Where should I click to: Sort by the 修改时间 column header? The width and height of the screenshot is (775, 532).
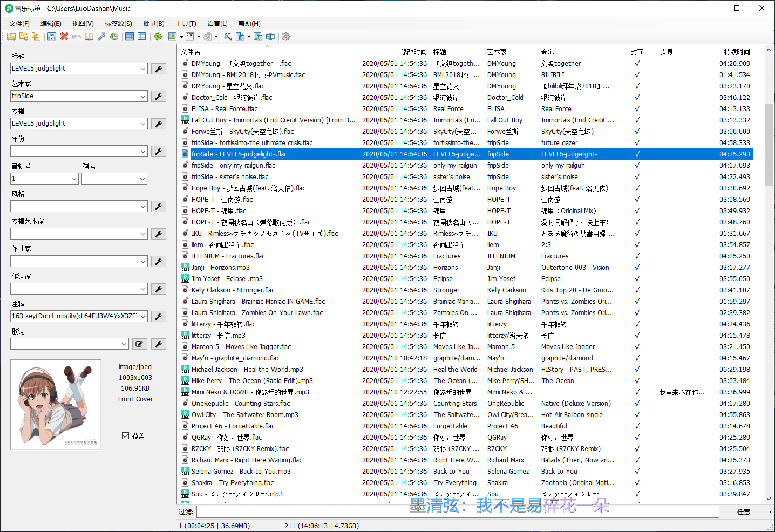pos(393,52)
